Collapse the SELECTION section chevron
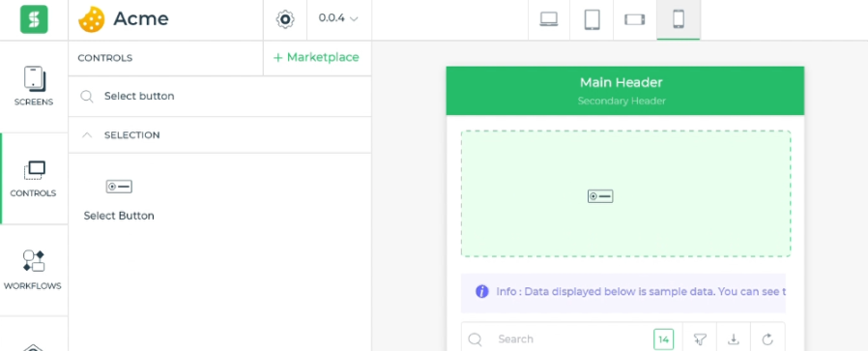This screenshot has height=351, width=868. [x=87, y=134]
